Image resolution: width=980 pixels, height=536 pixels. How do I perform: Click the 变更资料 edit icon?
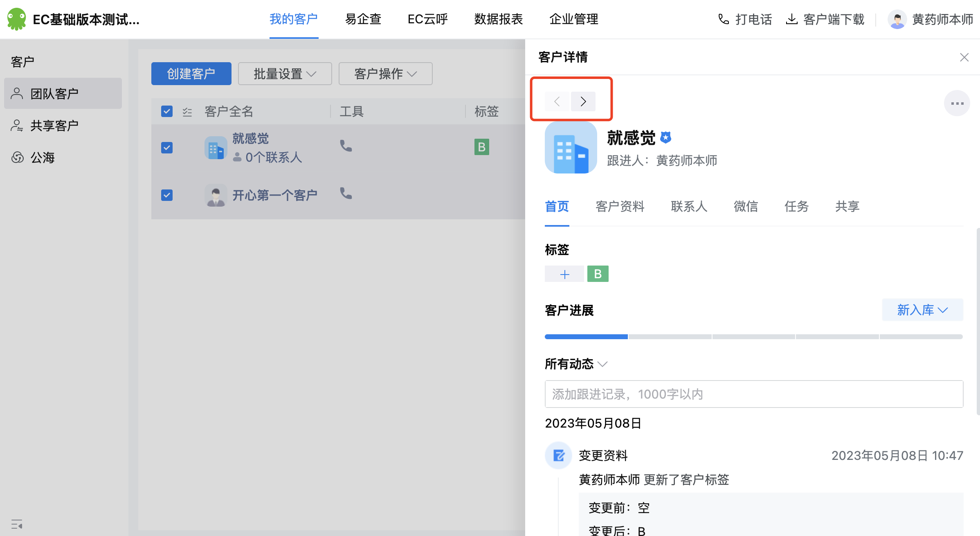(x=559, y=455)
